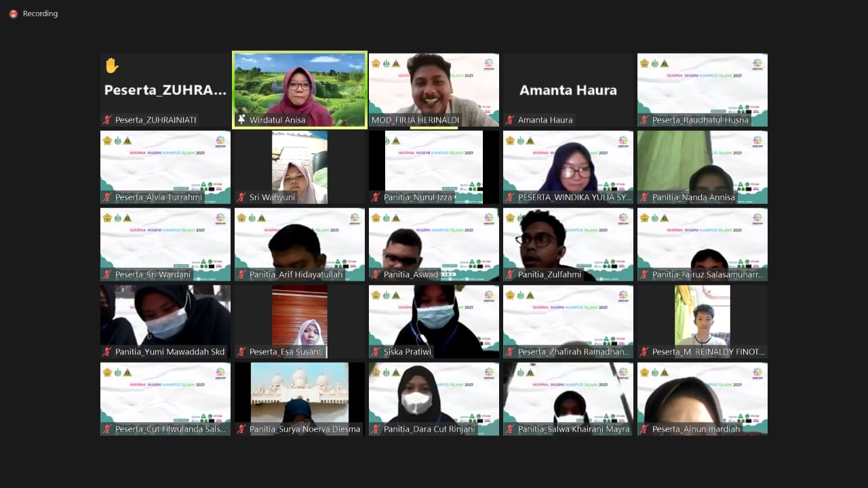Click muted mic icon for Siska Pratiwi

tap(376, 352)
